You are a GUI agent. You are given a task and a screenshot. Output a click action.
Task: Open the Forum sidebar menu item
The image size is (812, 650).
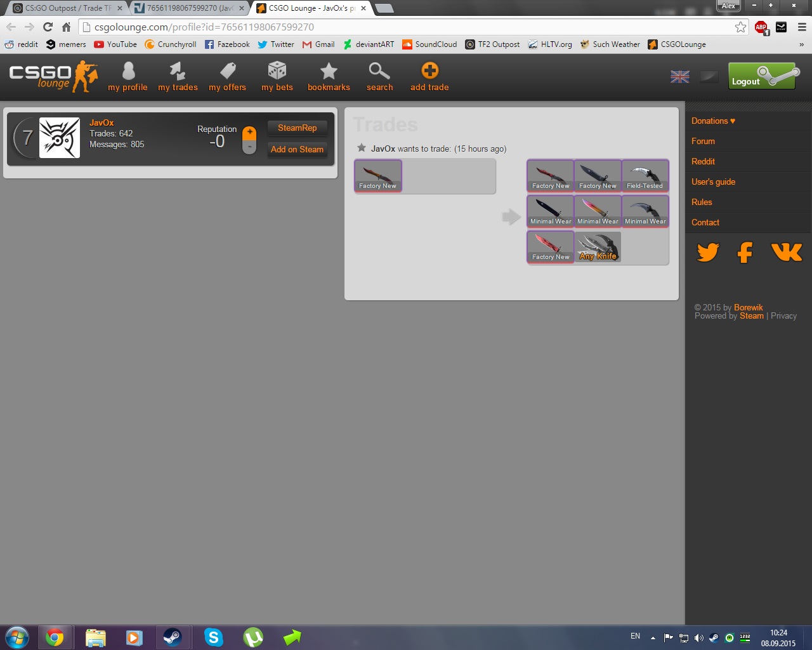point(703,141)
